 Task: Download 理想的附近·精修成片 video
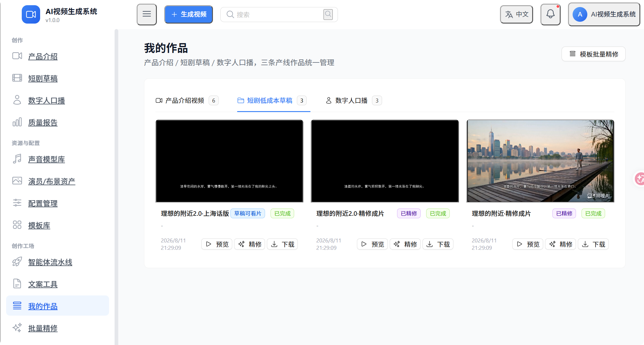tap(593, 244)
